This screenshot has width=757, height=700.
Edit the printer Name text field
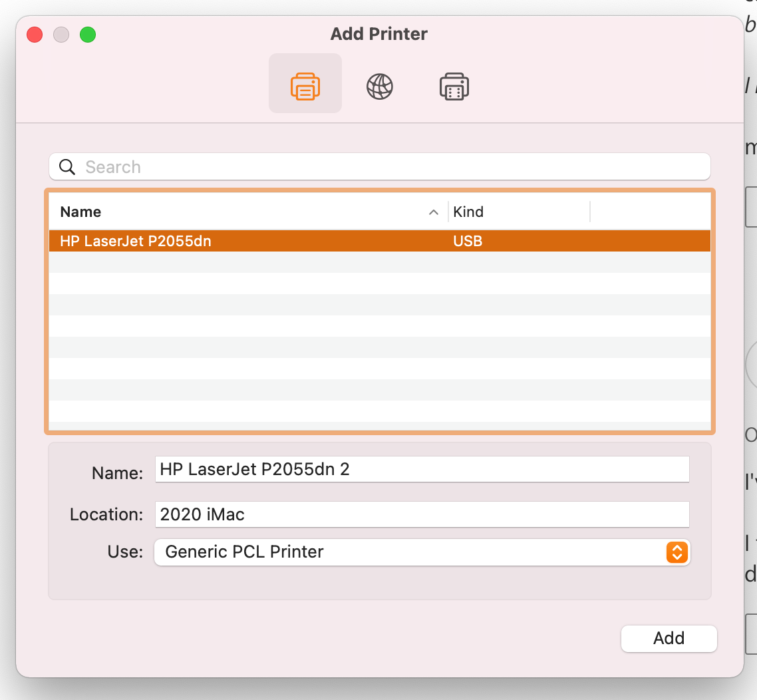(422, 469)
